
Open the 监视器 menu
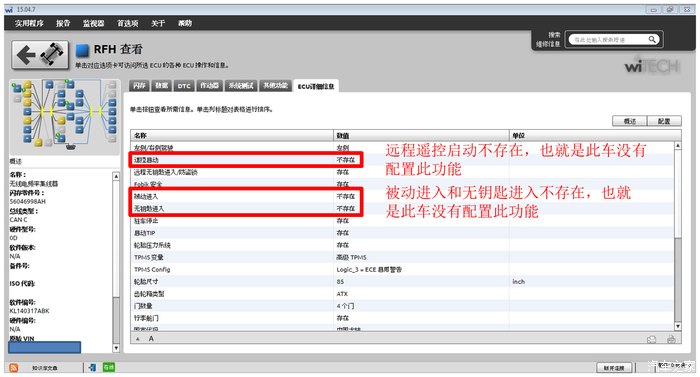[x=93, y=23]
